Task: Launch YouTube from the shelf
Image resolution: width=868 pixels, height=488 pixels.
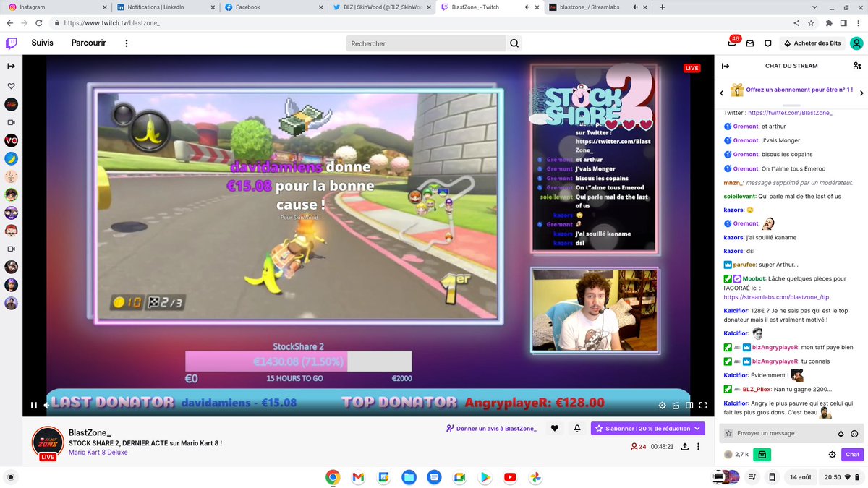Action: (x=510, y=477)
